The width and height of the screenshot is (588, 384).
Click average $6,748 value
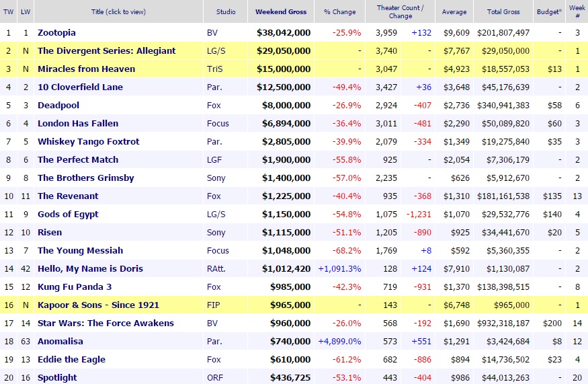point(456,305)
